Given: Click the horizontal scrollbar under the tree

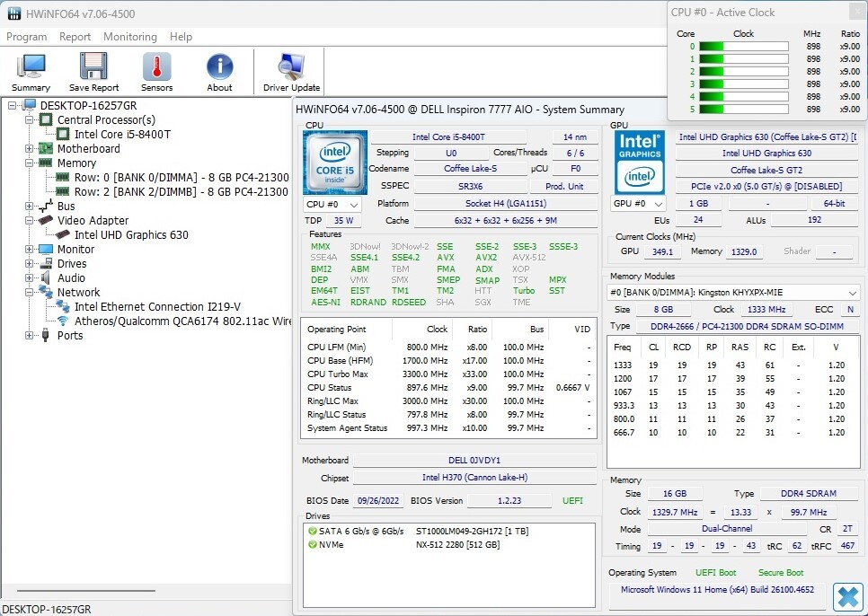Looking at the screenshot, I should (85, 591).
